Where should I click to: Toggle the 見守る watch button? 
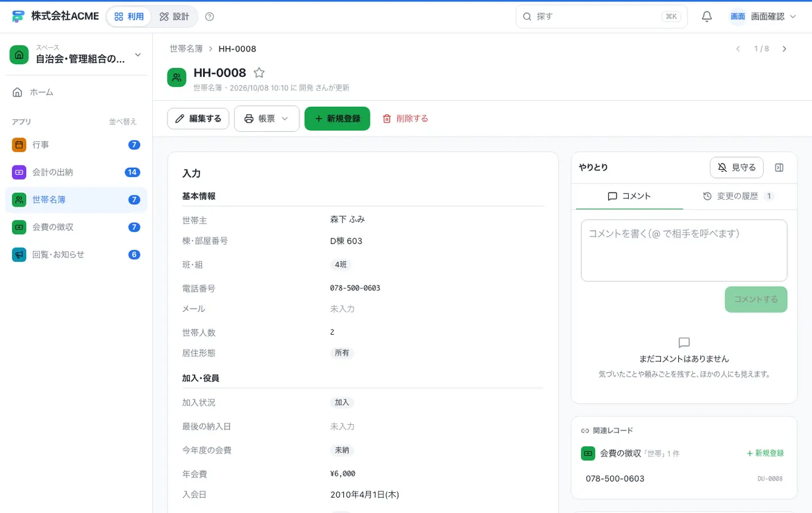click(737, 167)
